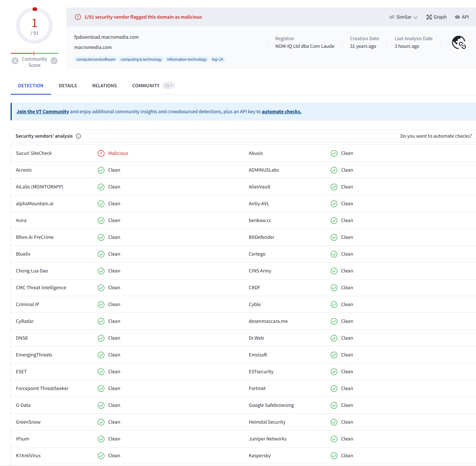Switch to the DETAILS tab
476x466 pixels.
pos(68,86)
